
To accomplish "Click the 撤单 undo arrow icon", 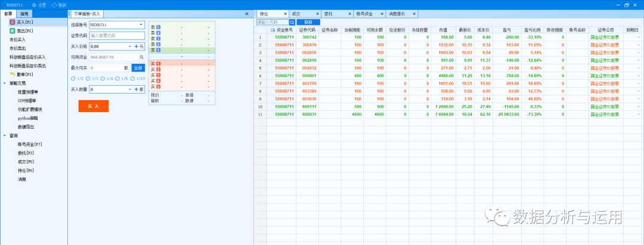I will [13, 74].
